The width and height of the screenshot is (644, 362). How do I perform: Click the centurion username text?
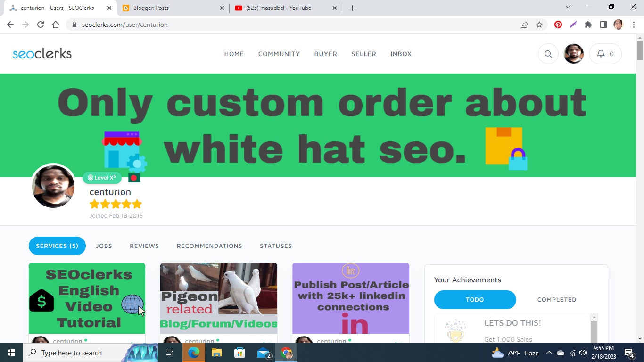coord(110,192)
